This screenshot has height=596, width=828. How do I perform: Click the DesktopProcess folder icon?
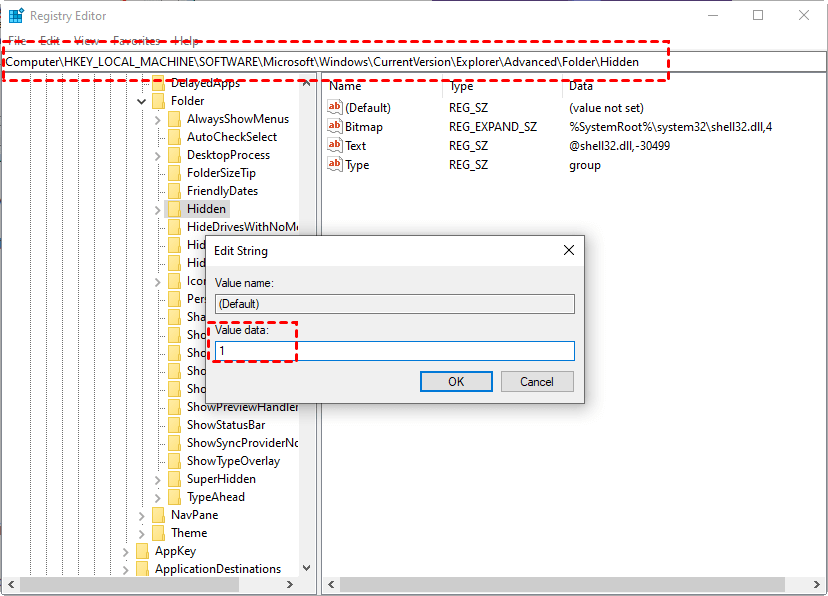[x=174, y=155]
